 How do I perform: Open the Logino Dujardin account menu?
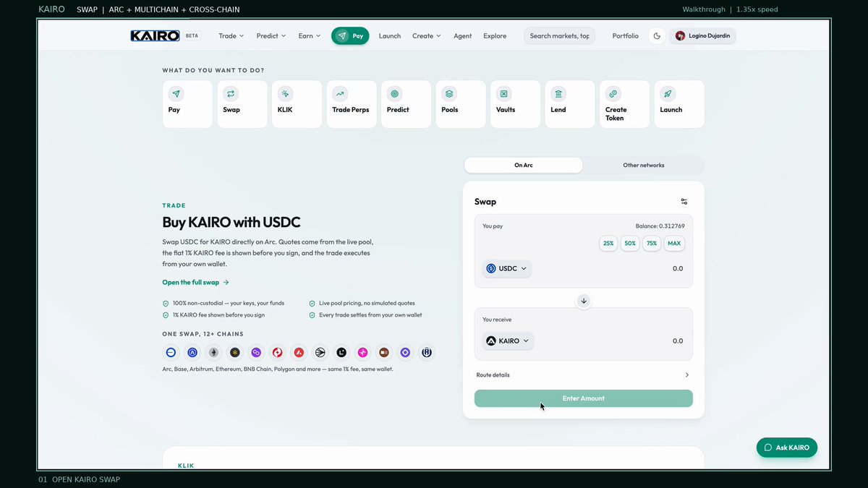703,35
